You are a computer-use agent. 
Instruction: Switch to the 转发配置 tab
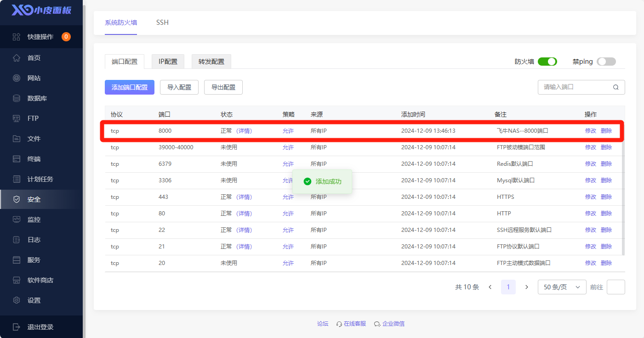(211, 62)
